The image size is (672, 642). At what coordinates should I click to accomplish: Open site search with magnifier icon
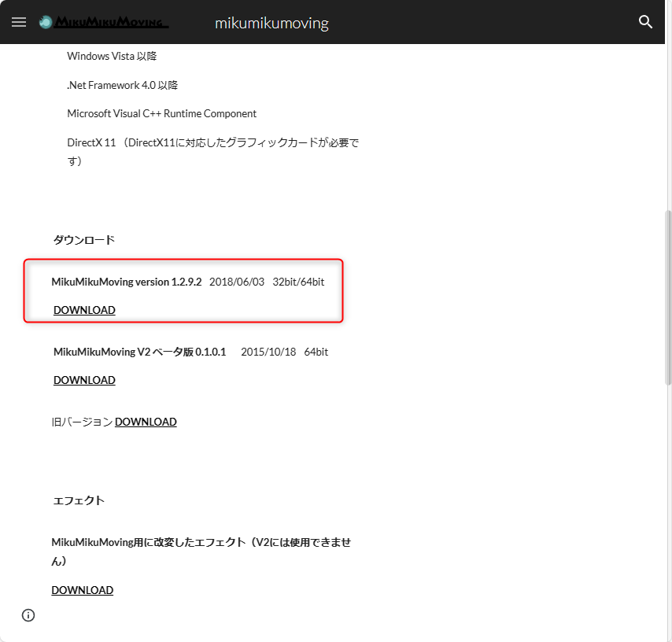[x=645, y=22]
